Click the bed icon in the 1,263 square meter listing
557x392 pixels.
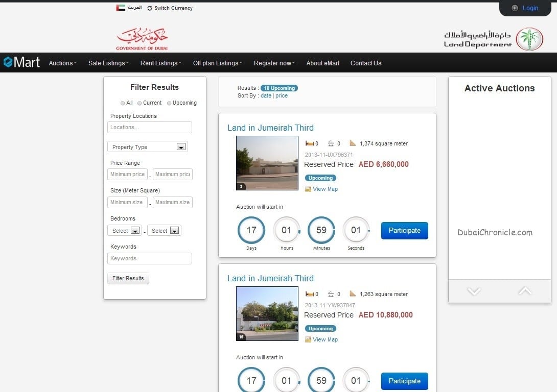point(309,293)
